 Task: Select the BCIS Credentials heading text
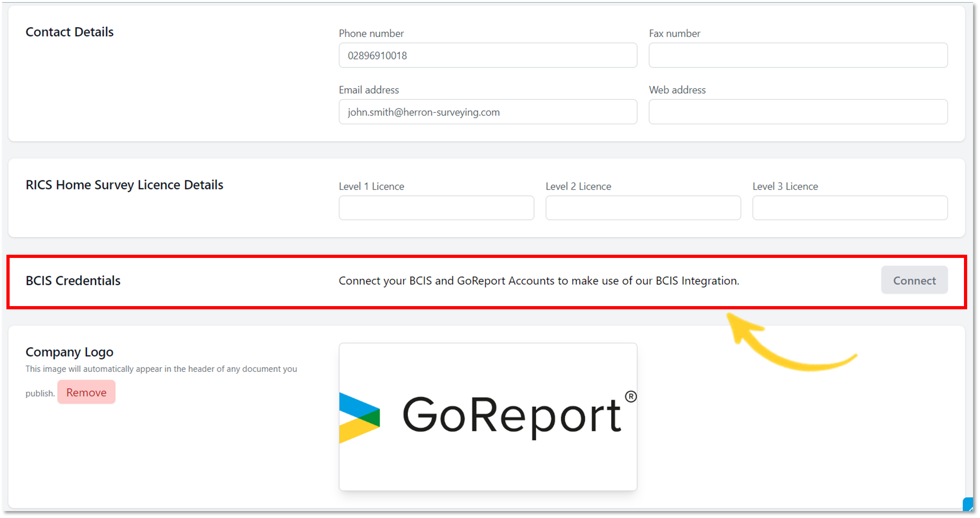(73, 280)
